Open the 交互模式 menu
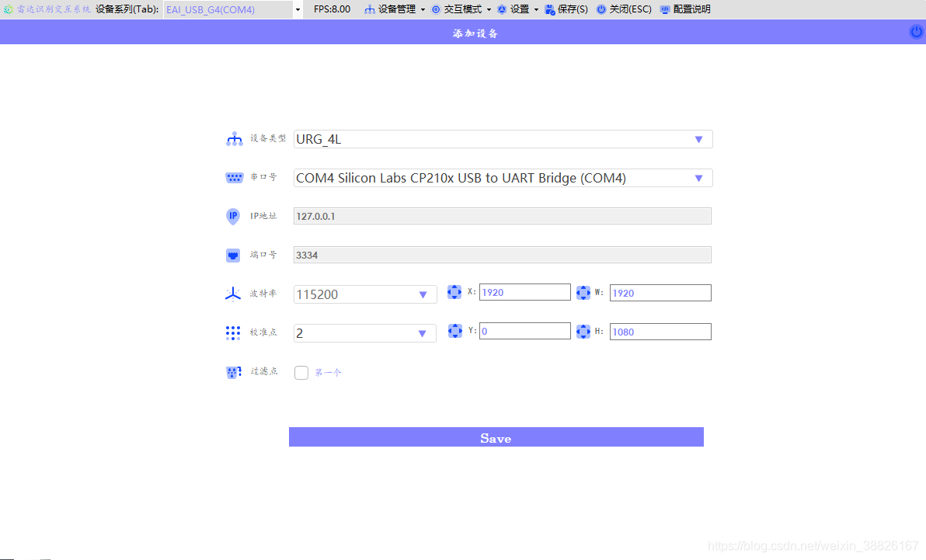The width and height of the screenshot is (926, 560). pyautogui.click(x=461, y=9)
